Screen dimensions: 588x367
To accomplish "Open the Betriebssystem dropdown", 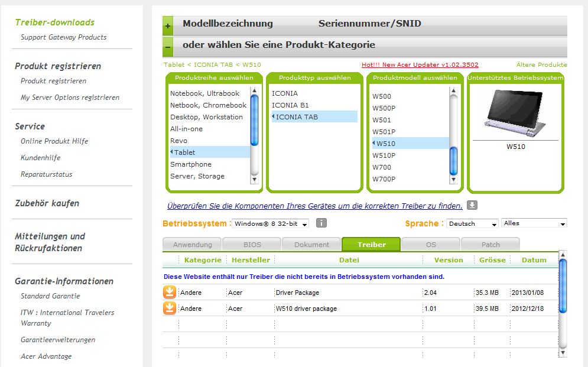I will 271,224.
